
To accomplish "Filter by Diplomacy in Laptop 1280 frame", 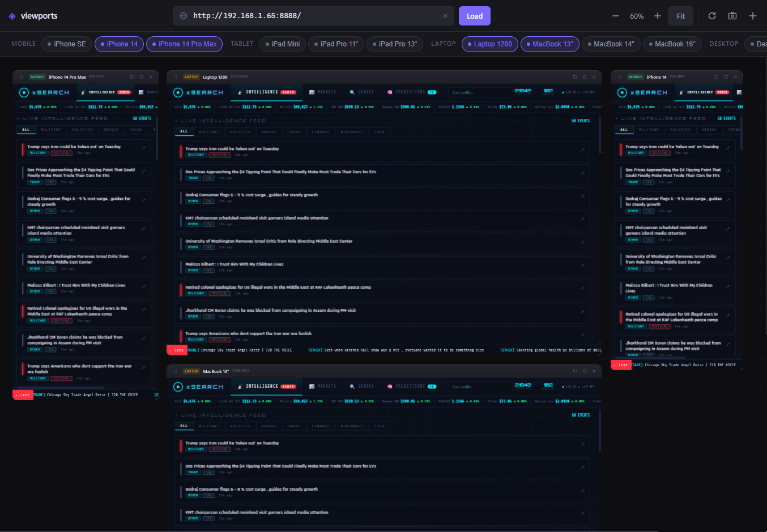I will (x=352, y=132).
